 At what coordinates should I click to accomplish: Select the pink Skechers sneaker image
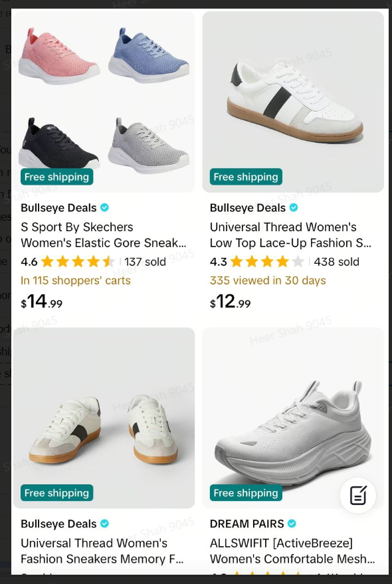tap(59, 56)
